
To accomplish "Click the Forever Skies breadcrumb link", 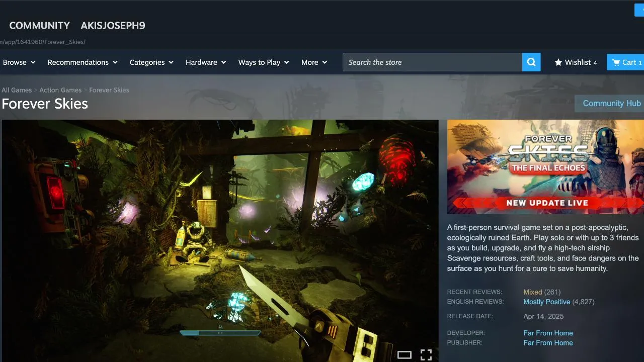I will click(109, 90).
